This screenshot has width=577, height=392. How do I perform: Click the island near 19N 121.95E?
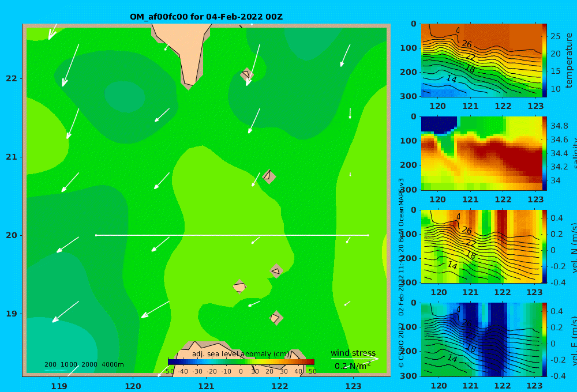tap(276, 318)
